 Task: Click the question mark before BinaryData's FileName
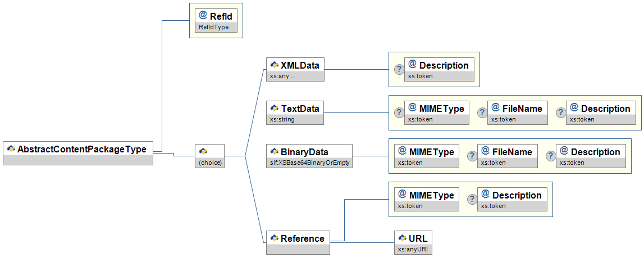point(472,156)
